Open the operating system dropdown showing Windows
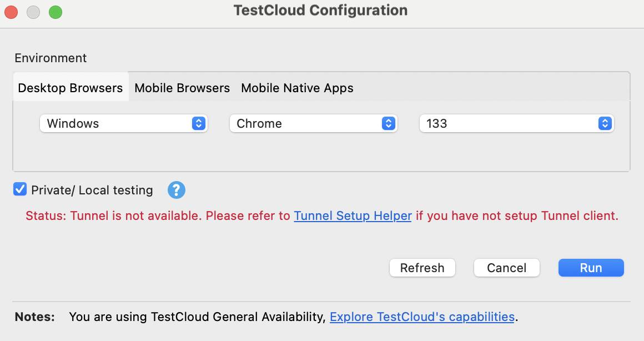The width and height of the screenshot is (644, 341). pyautogui.click(x=123, y=123)
